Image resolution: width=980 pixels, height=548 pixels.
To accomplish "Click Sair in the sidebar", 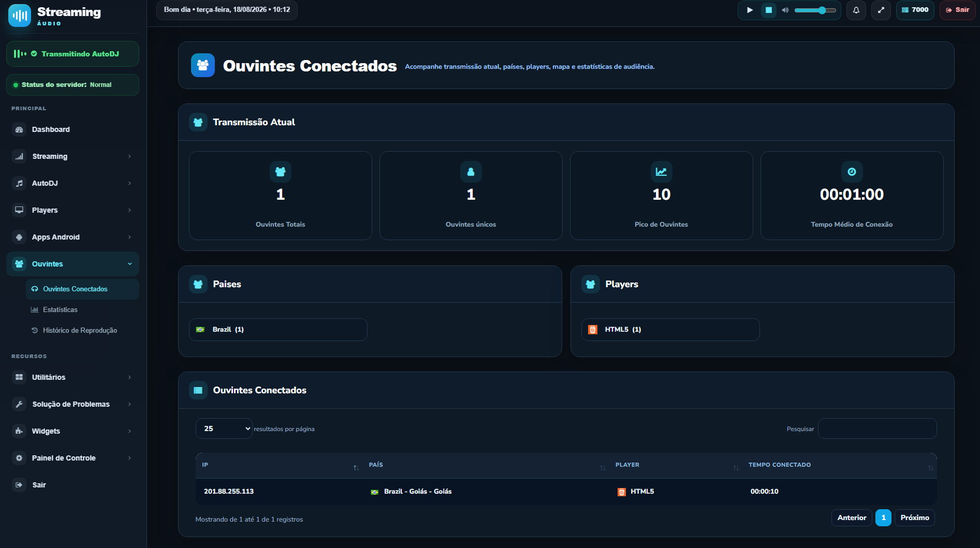I will pyautogui.click(x=72, y=485).
